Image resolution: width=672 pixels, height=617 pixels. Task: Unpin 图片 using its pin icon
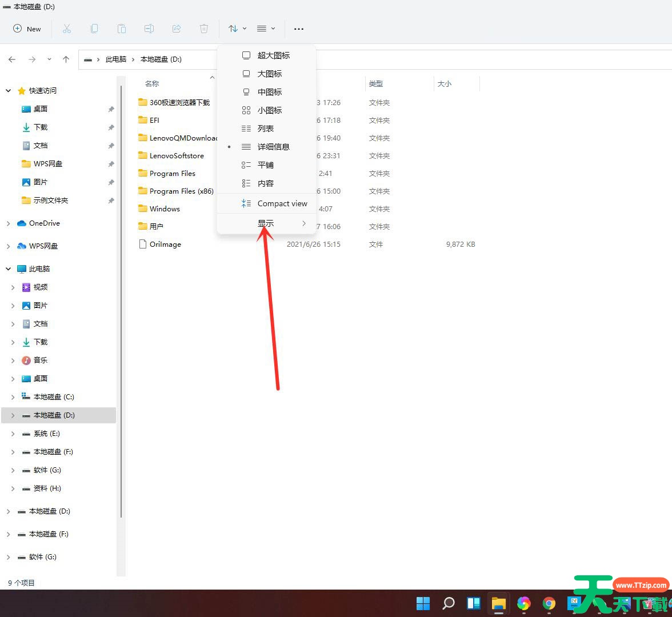pos(111,183)
